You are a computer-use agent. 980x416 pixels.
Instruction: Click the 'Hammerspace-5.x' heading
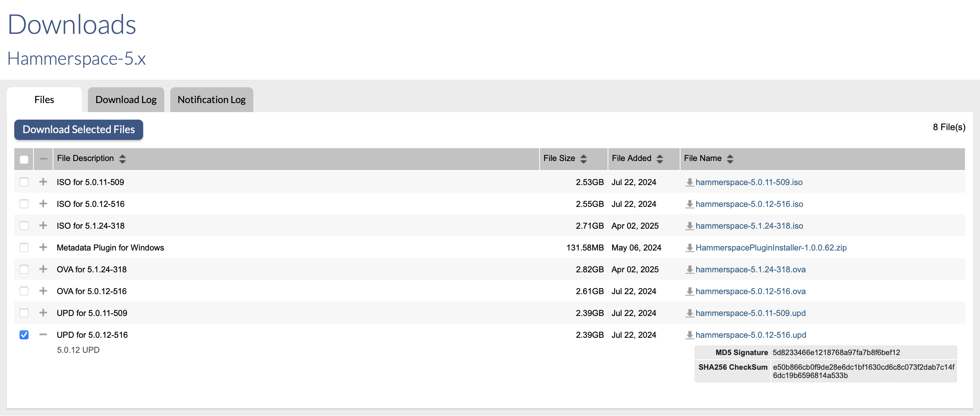[x=76, y=59]
